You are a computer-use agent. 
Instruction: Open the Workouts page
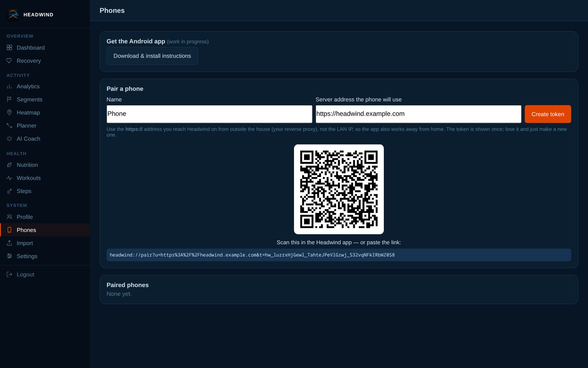[x=45, y=178]
